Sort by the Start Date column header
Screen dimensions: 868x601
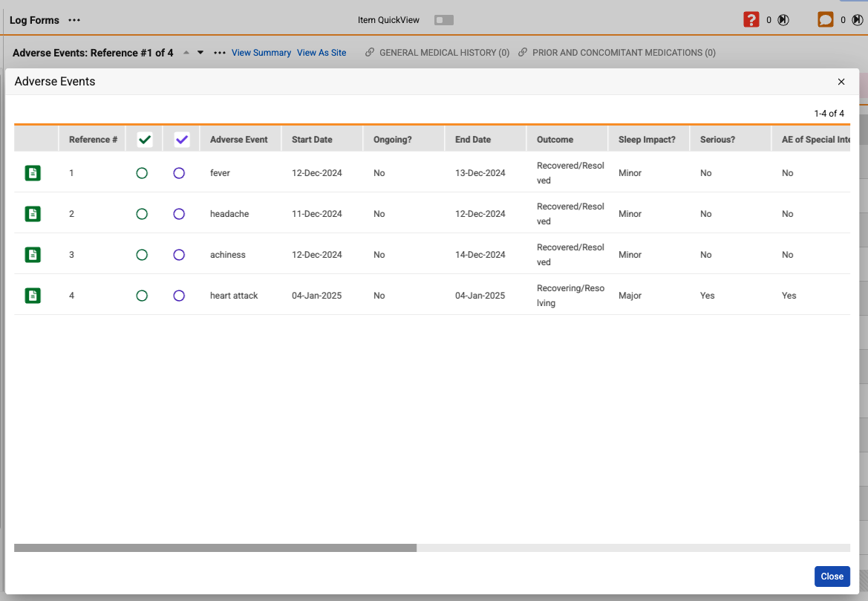coord(312,140)
